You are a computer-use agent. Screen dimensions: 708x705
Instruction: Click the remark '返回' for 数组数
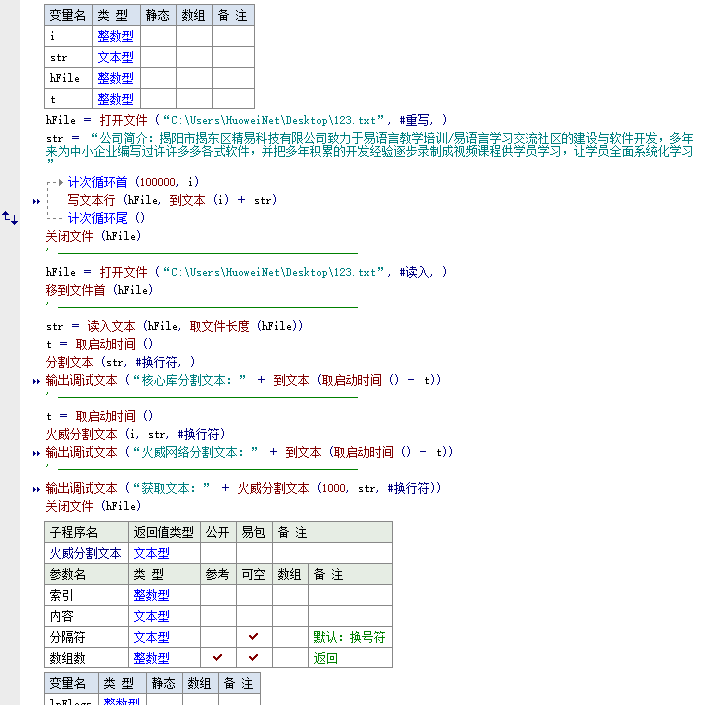coord(326,658)
